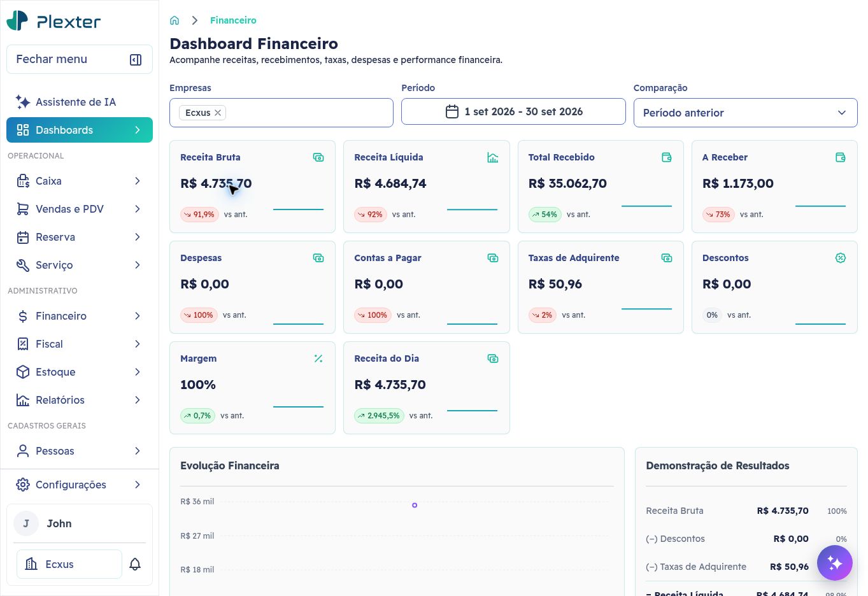Expand the Fiscal menu

pos(80,344)
